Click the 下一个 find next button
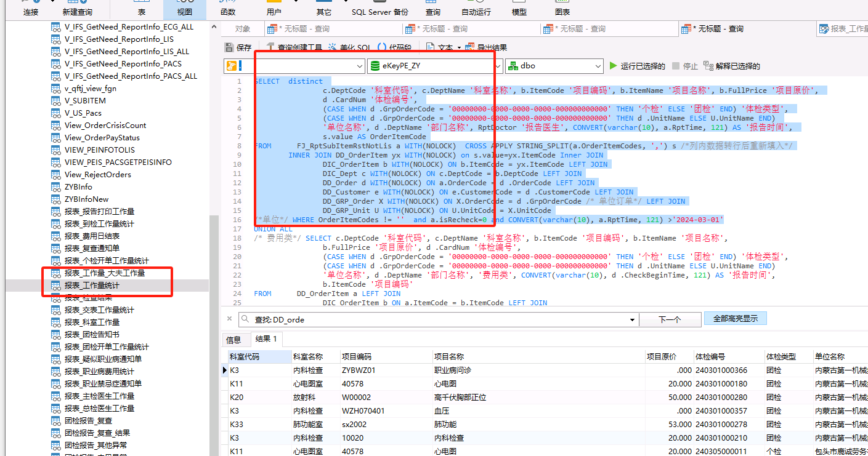 point(670,319)
